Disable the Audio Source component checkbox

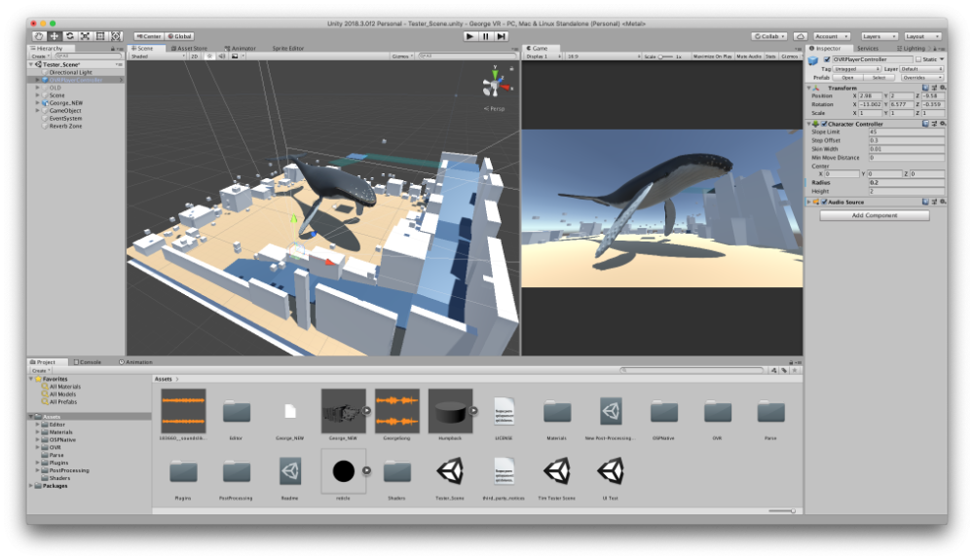(824, 203)
